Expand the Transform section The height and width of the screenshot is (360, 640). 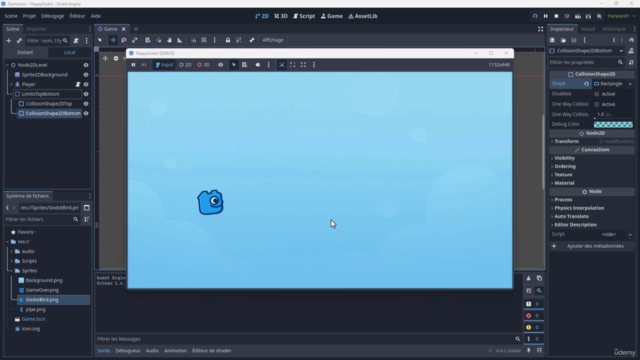[x=567, y=141]
